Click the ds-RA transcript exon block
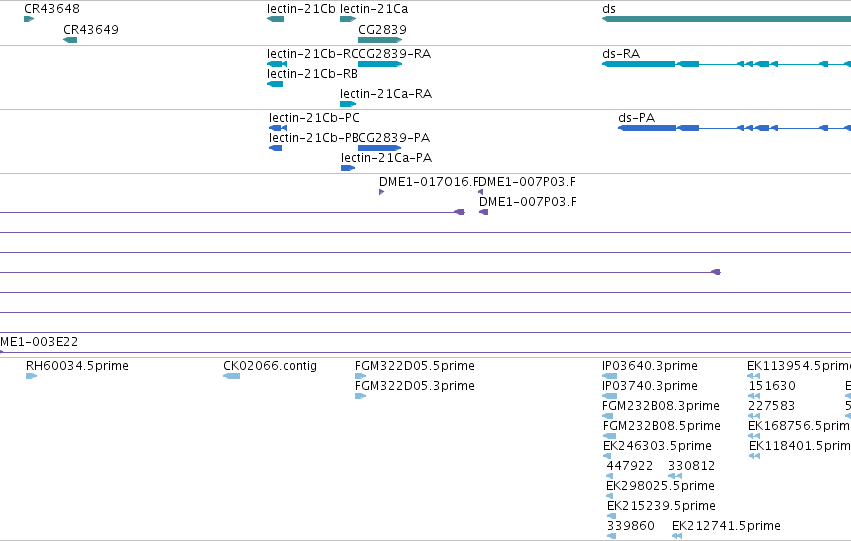The height and width of the screenshot is (541, 851). [x=639, y=64]
